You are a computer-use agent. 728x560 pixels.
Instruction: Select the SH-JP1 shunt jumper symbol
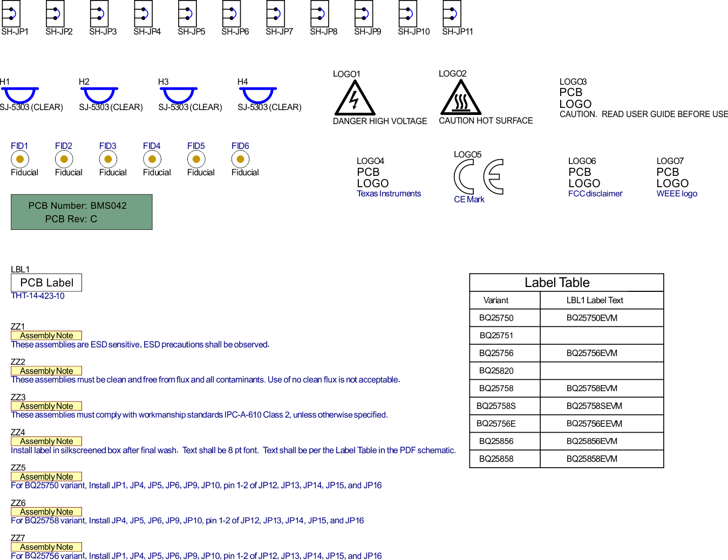tap(11, 13)
